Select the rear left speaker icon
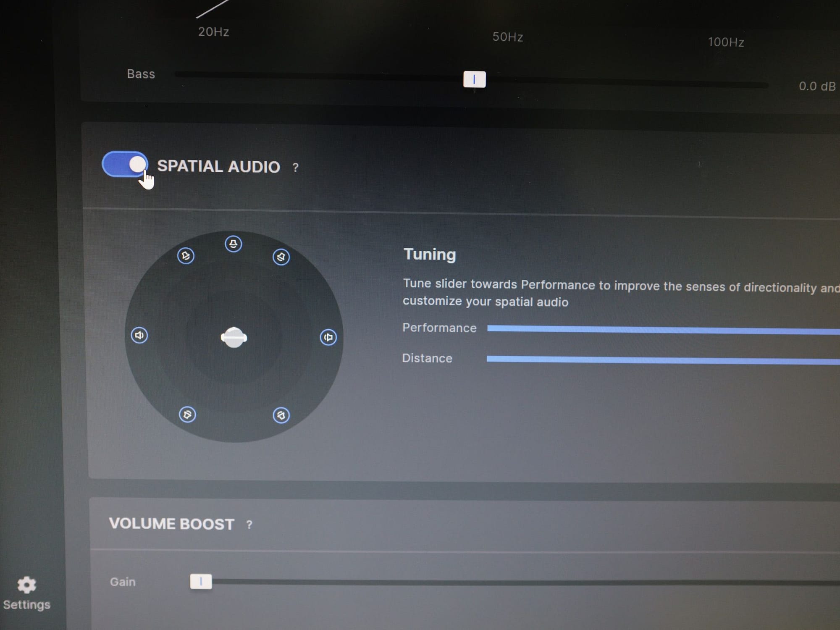Image resolution: width=840 pixels, height=630 pixels. [x=187, y=415]
